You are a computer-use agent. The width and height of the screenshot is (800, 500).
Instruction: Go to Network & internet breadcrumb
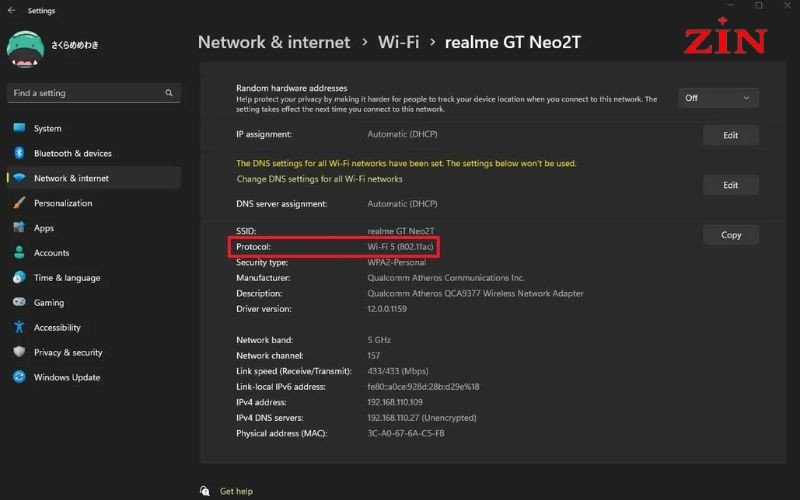tap(274, 42)
